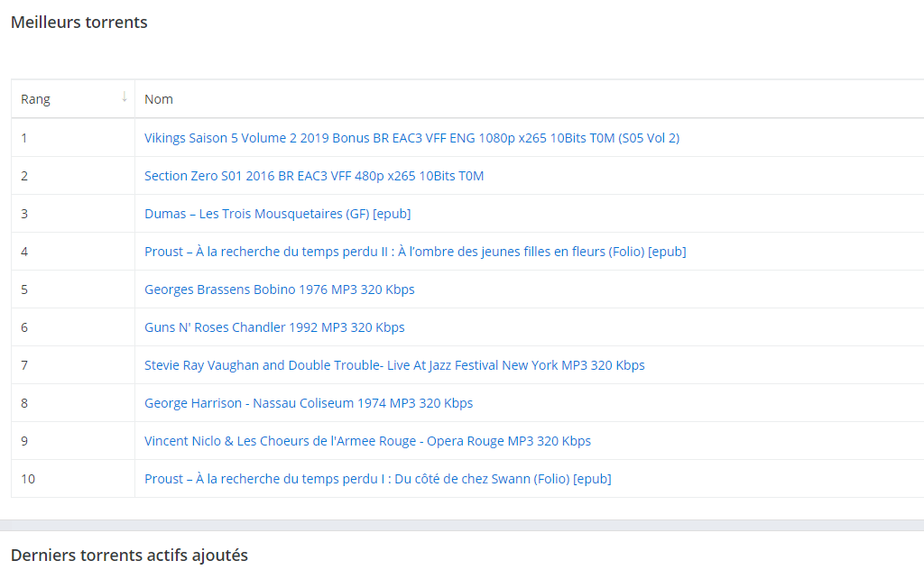Click the Derniers torrents actifs ajoutés heading

[x=129, y=556]
